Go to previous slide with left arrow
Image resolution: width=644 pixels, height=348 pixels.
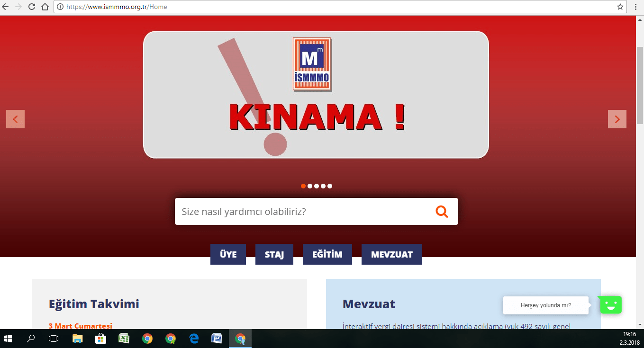pos(15,119)
